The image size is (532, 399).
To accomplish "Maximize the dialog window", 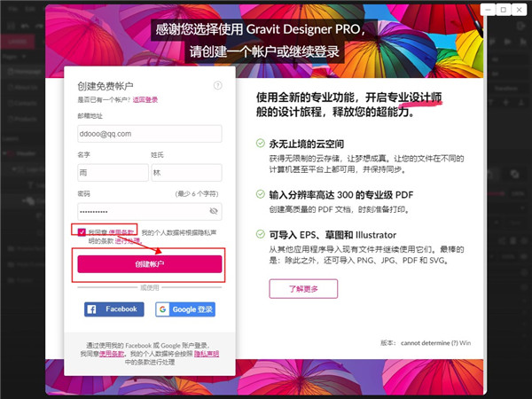I will (504, 10).
